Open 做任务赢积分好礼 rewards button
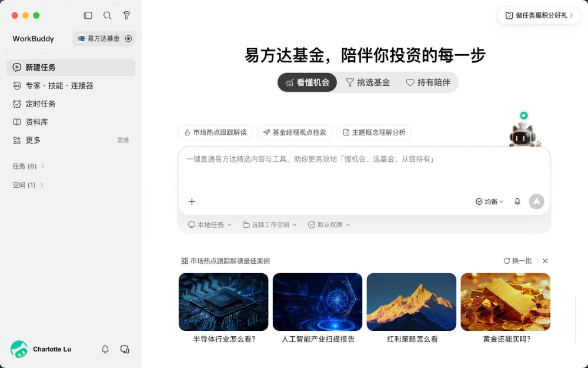Screen dimensions: 588x368 point(539,15)
